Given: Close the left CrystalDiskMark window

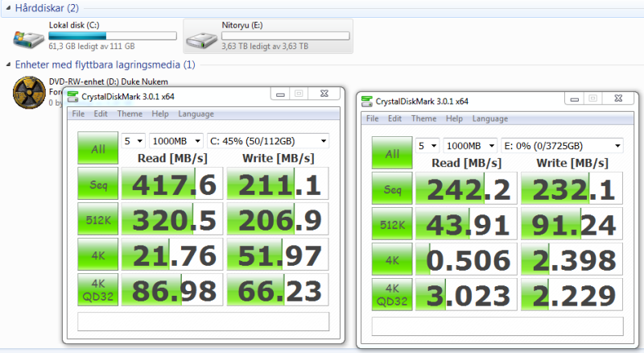Looking at the screenshot, I should [324, 93].
